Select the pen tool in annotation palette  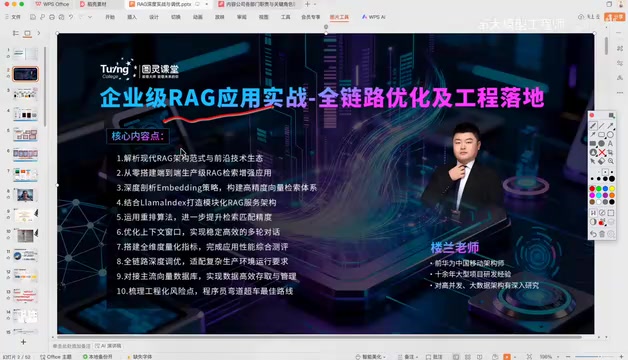pos(593,126)
